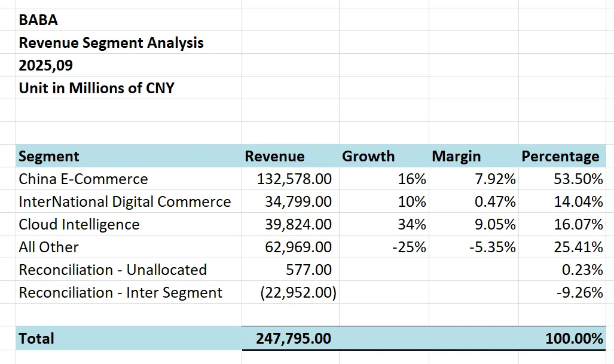Click the Reconciliation - Unallocated label cell
Viewport: 614px width, 364px height.
tap(113, 270)
